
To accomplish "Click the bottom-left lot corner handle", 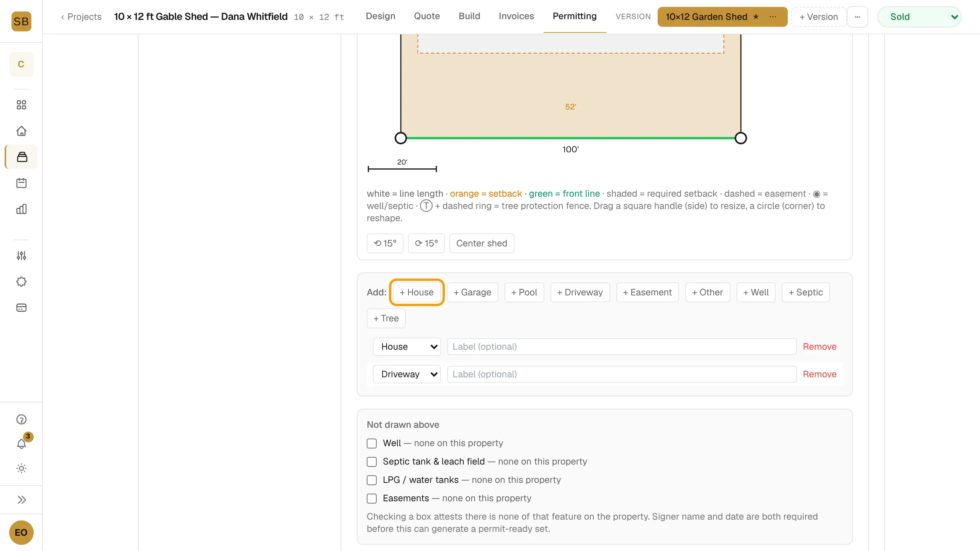I will [x=400, y=138].
